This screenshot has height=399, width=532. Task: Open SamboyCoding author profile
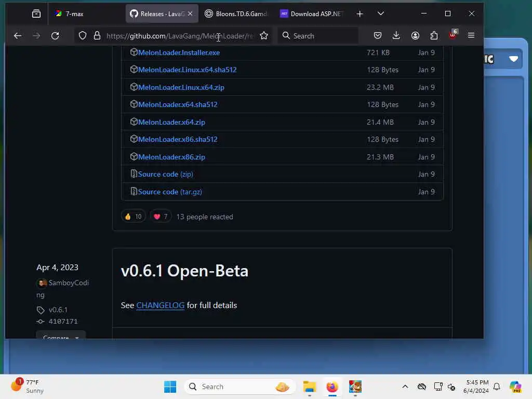(62, 289)
